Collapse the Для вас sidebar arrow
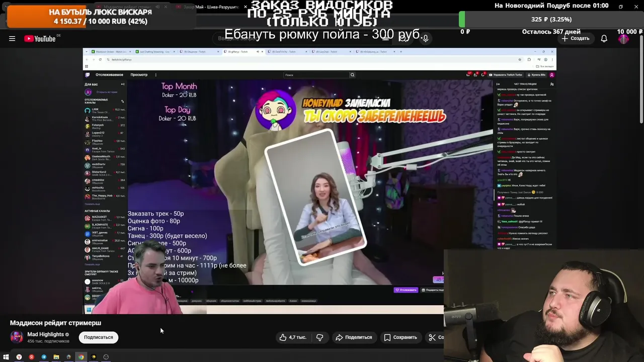This screenshot has height=362, width=644. (122, 84)
